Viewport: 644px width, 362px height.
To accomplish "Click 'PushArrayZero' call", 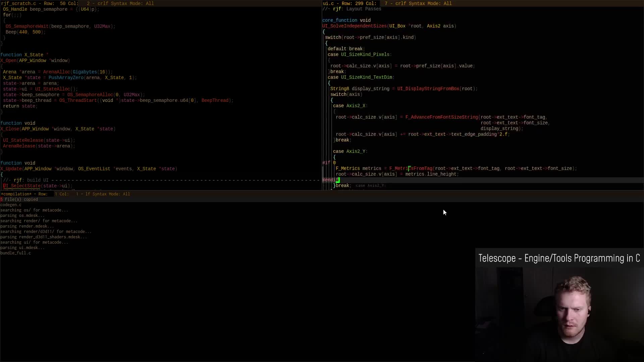I will [66, 77].
